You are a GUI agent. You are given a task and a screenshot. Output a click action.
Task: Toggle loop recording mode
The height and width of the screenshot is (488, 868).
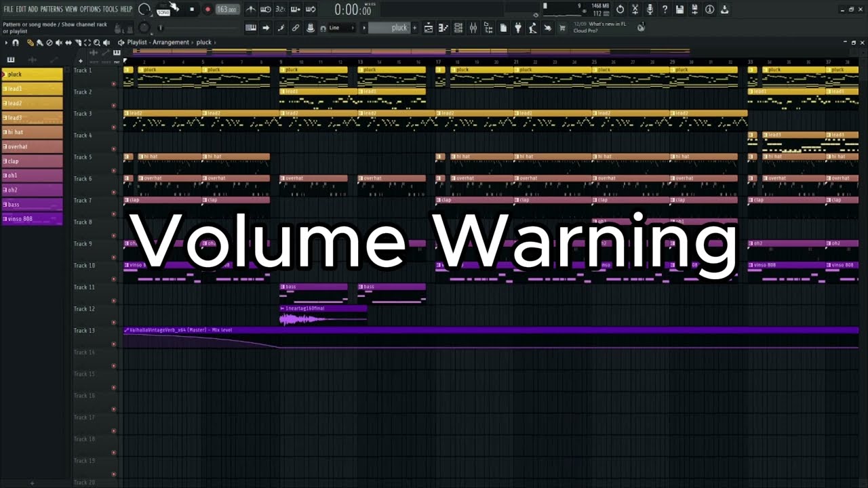click(x=311, y=9)
